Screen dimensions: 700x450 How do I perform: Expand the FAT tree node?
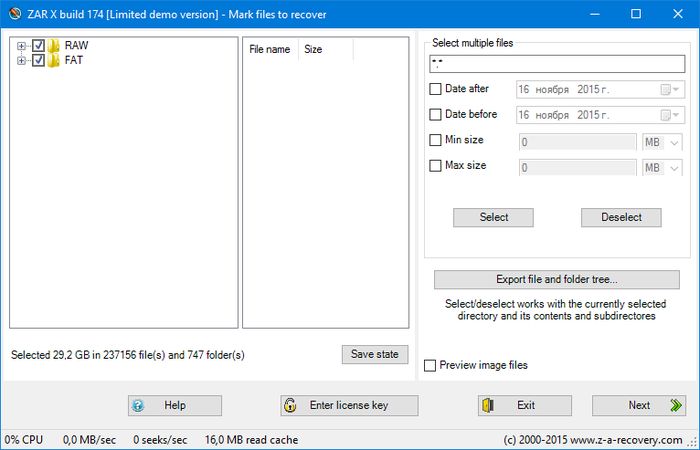(21, 60)
